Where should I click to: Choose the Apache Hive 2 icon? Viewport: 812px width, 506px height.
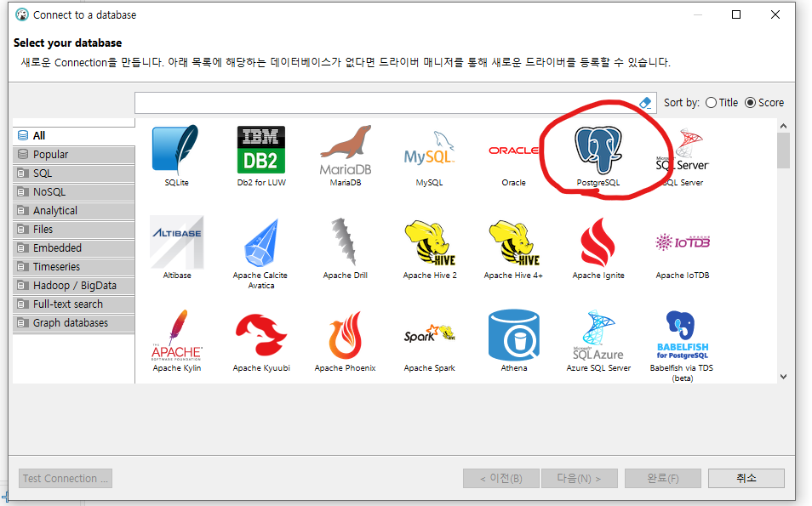pyautogui.click(x=429, y=243)
